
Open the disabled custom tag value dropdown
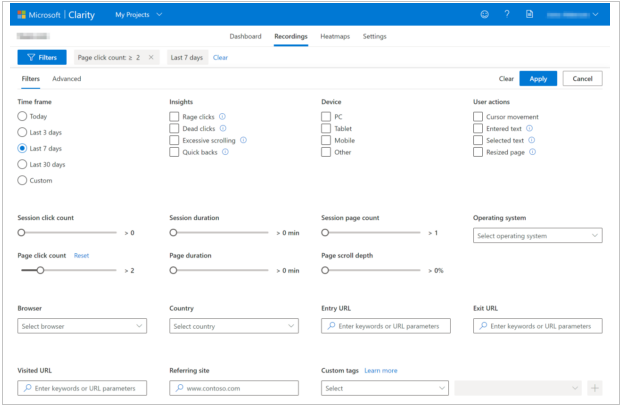point(518,388)
